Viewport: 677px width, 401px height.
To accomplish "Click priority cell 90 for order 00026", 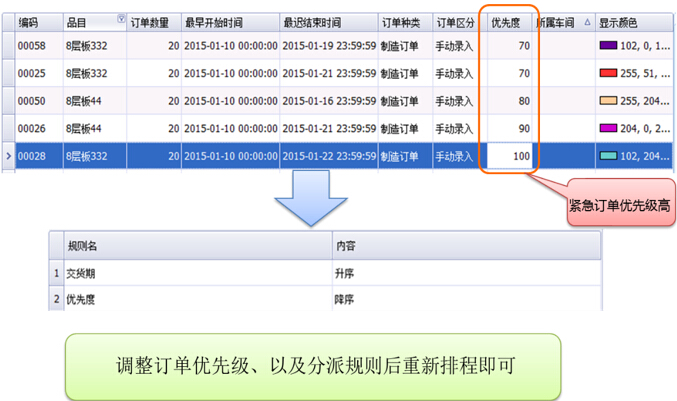I will click(x=509, y=128).
